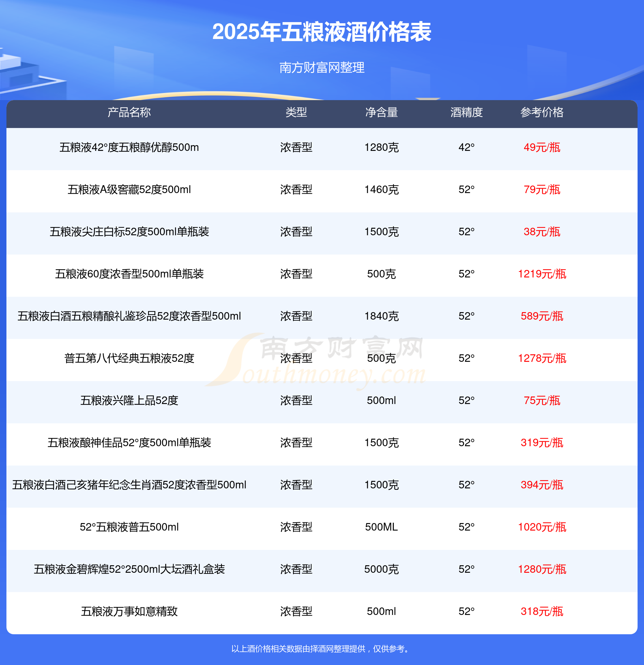Click the title "2025年五粮液酒价格表"
Screen dimensions: 644x665
pyautogui.click(x=322, y=32)
